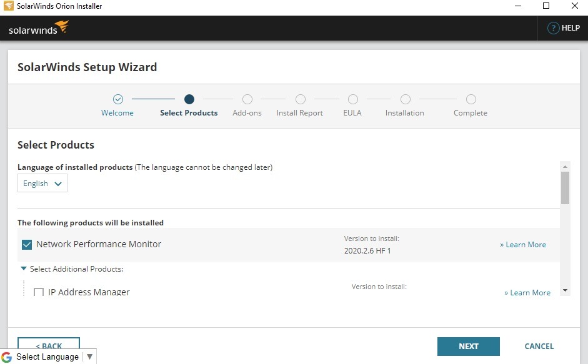Open the English language dropdown
This screenshot has width=588, height=364.
pyautogui.click(x=42, y=184)
